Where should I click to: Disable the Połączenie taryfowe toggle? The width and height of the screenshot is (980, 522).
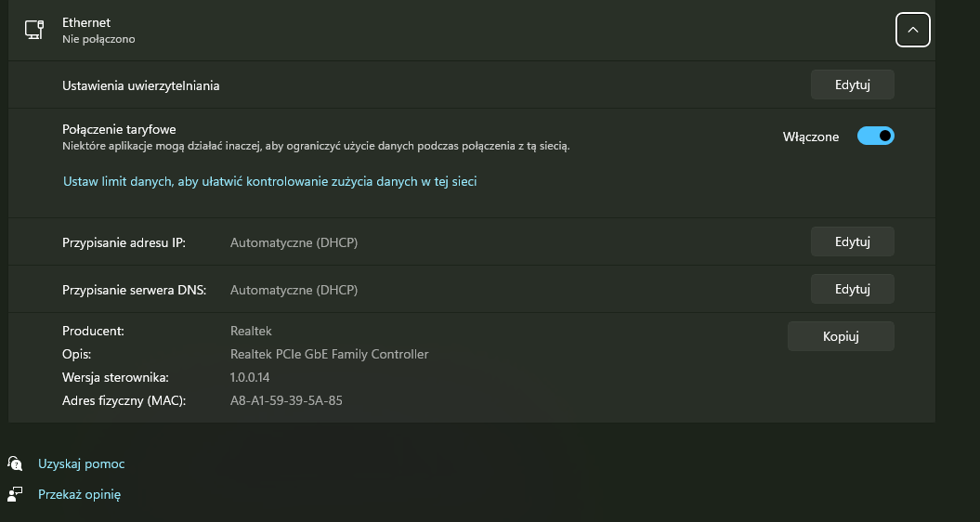(875, 137)
